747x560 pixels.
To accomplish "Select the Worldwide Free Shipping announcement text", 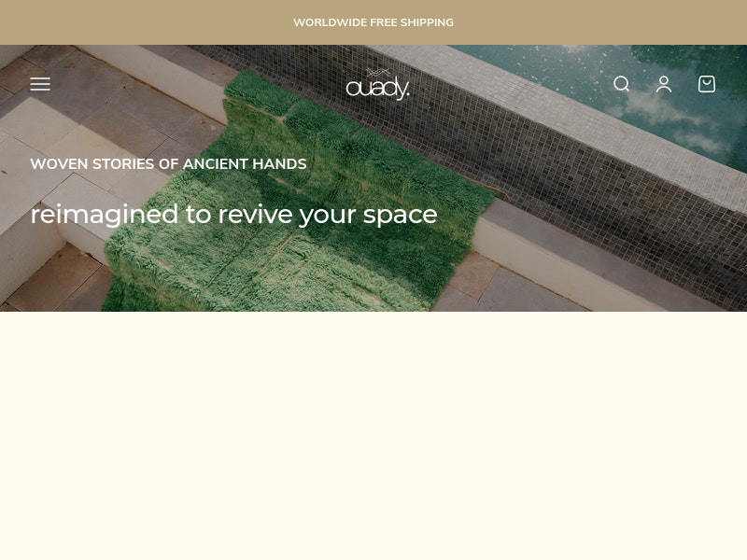I will point(373,22).
